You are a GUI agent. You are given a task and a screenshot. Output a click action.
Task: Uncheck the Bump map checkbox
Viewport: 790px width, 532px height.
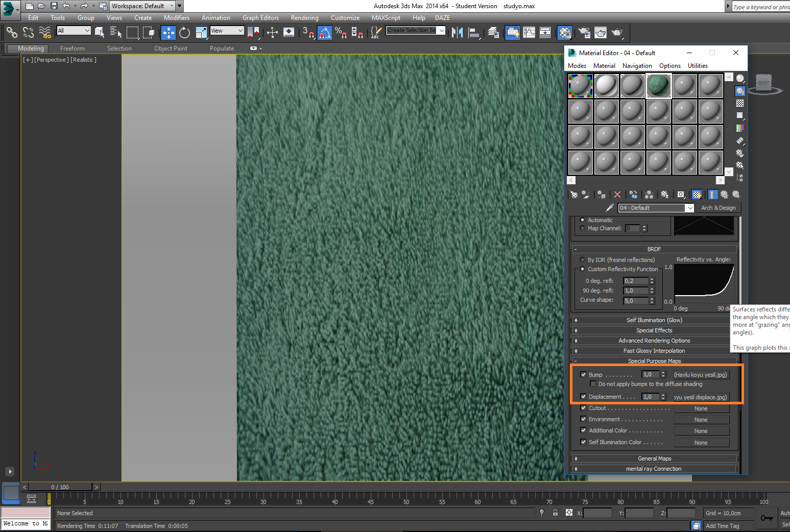pyautogui.click(x=584, y=374)
